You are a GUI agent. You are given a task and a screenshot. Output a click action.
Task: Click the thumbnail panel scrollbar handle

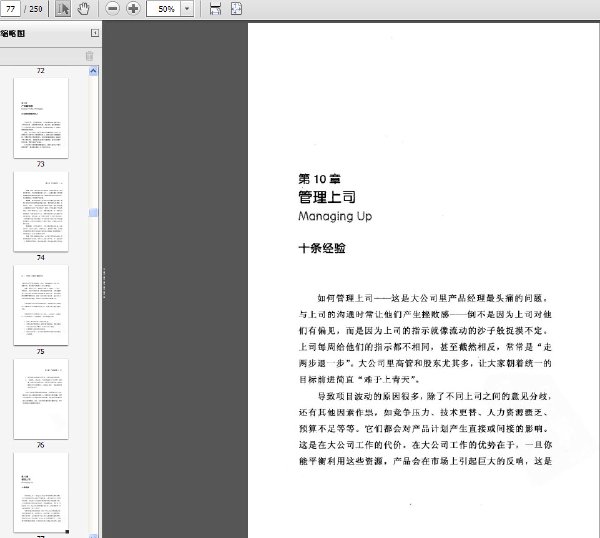point(93,213)
